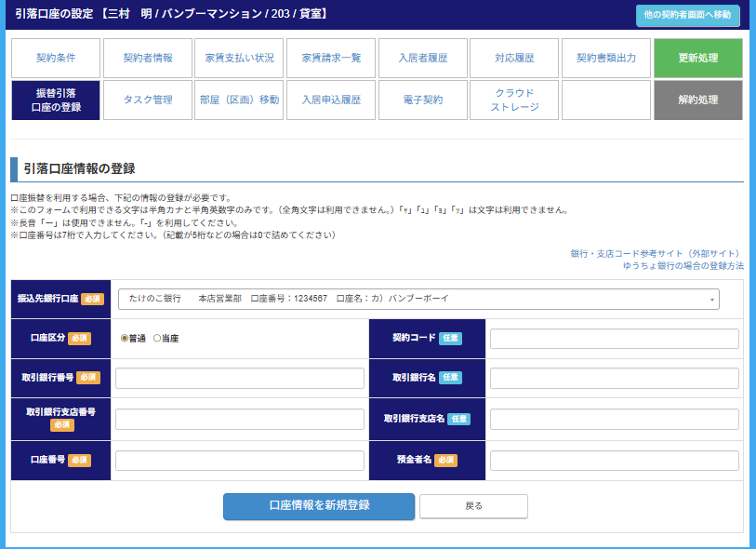Open ゆうちょ銀行の場合の登録方法 link
The width and height of the screenshot is (756, 549).
(x=683, y=265)
